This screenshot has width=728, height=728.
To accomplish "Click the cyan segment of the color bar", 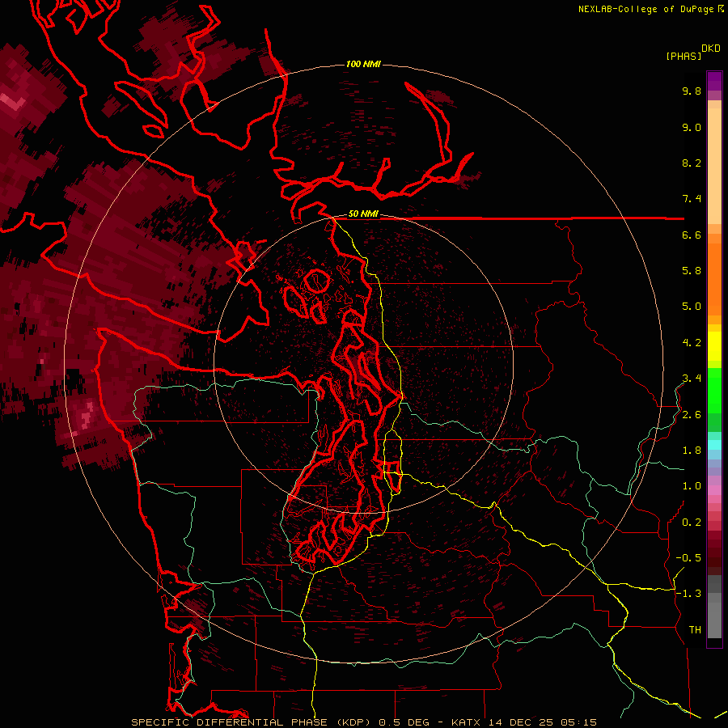I will [714, 445].
